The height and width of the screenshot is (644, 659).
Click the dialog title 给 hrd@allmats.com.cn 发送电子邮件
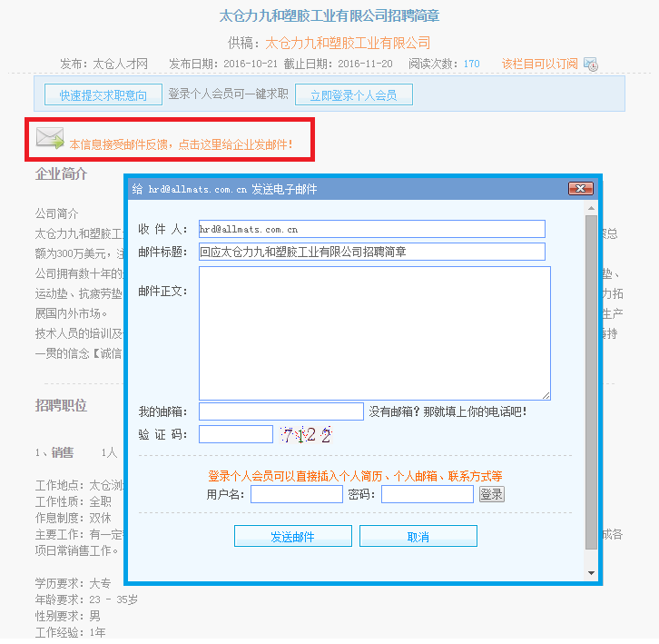click(x=224, y=189)
